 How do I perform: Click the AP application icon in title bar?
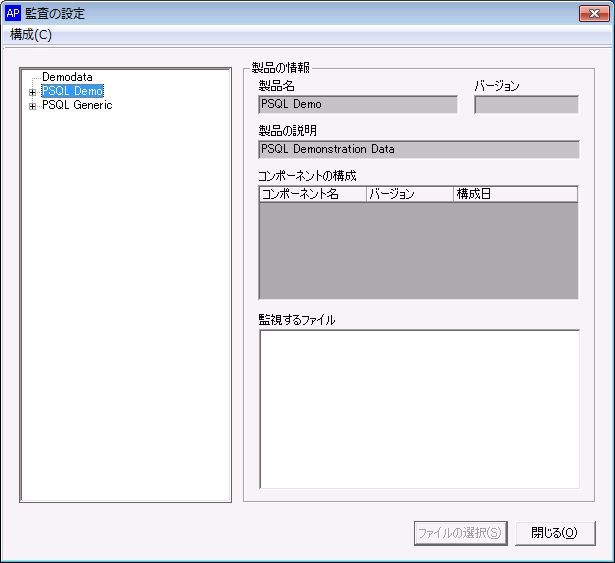tap(13, 14)
